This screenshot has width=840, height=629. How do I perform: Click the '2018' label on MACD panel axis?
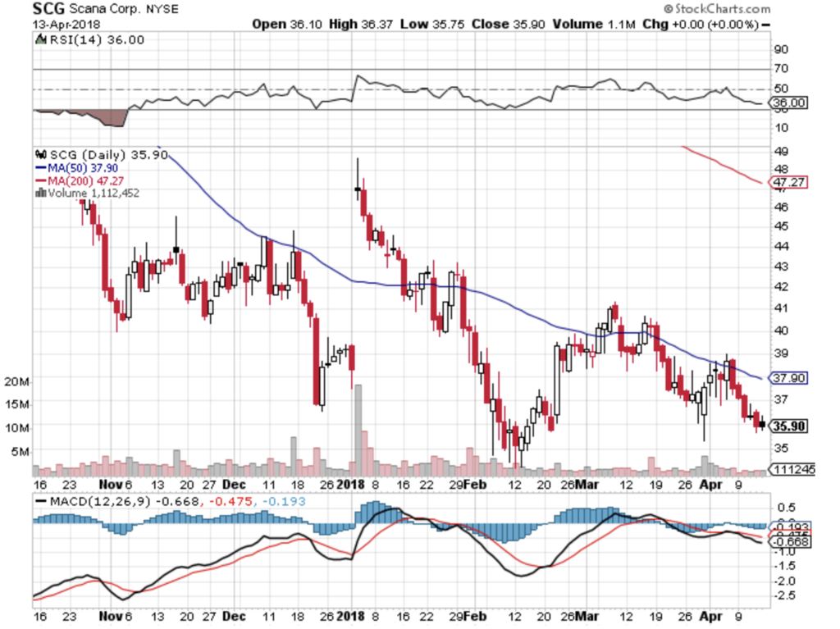point(350,616)
